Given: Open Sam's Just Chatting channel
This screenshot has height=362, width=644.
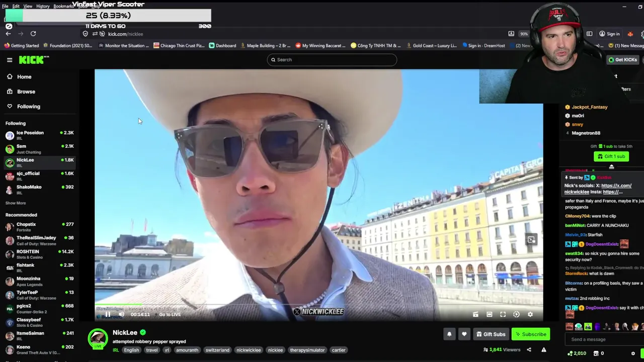Looking at the screenshot, I should click(39, 149).
